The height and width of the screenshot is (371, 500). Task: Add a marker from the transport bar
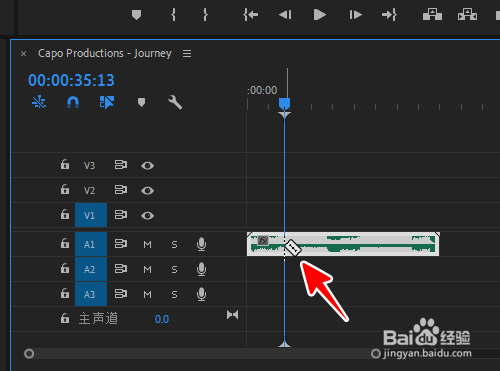click(x=137, y=15)
